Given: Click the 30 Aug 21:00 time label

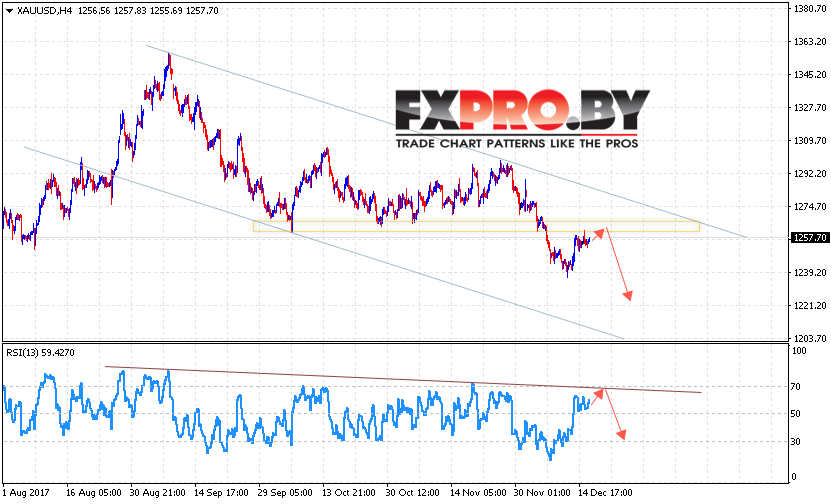Looking at the screenshot, I should tap(157, 493).
